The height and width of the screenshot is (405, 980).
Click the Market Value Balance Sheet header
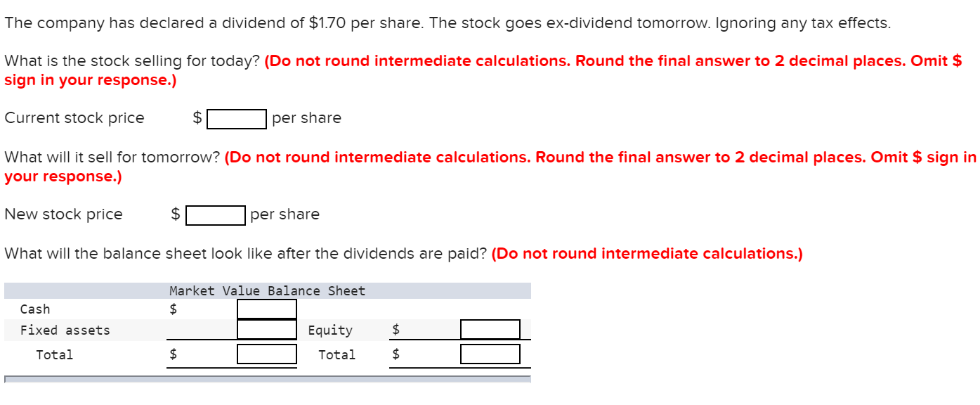point(266,290)
